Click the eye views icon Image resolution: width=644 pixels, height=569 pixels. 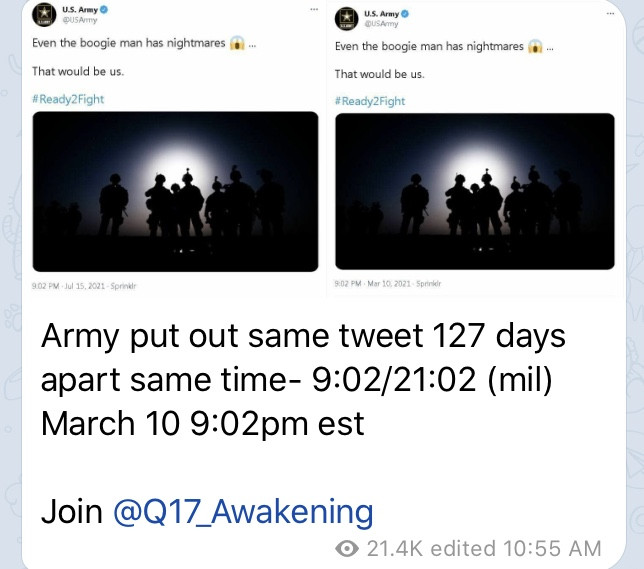point(349,548)
